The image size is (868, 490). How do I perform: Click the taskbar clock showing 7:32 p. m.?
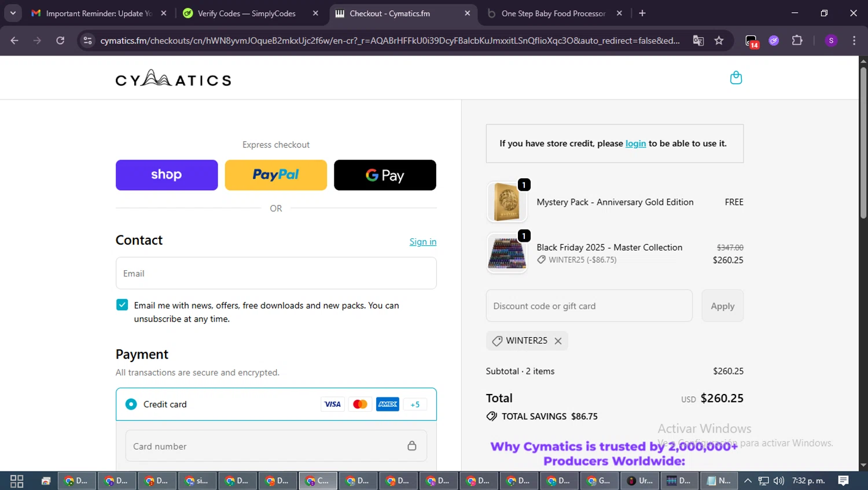coord(808,481)
